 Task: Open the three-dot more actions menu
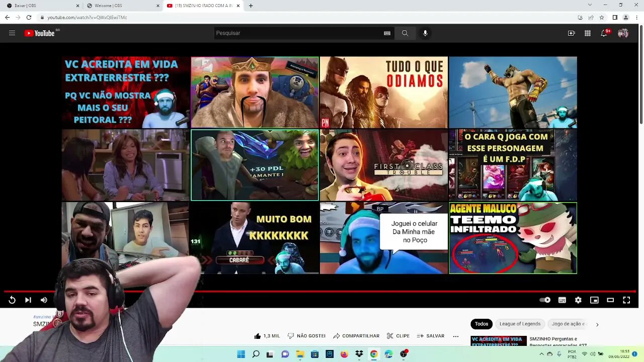[x=456, y=336]
